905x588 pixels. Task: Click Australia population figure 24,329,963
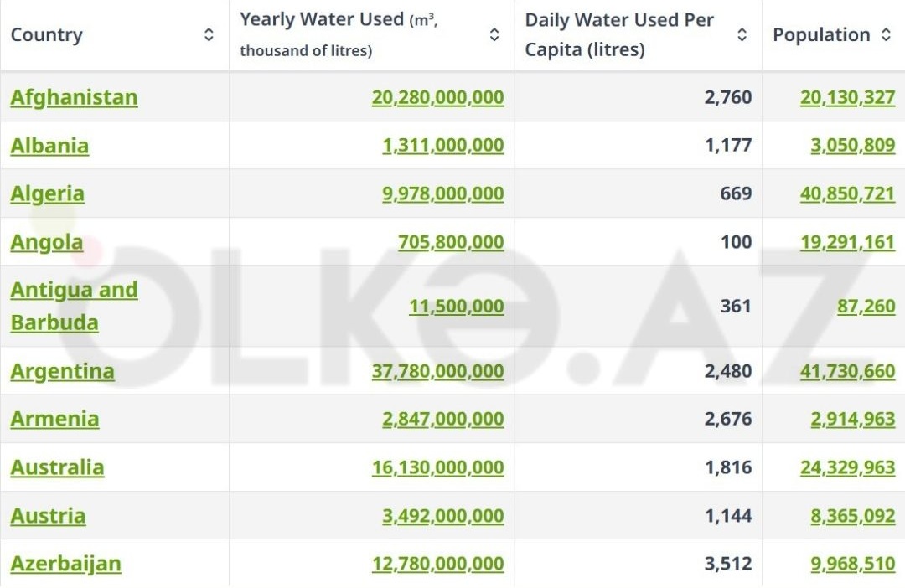click(847, 467)
